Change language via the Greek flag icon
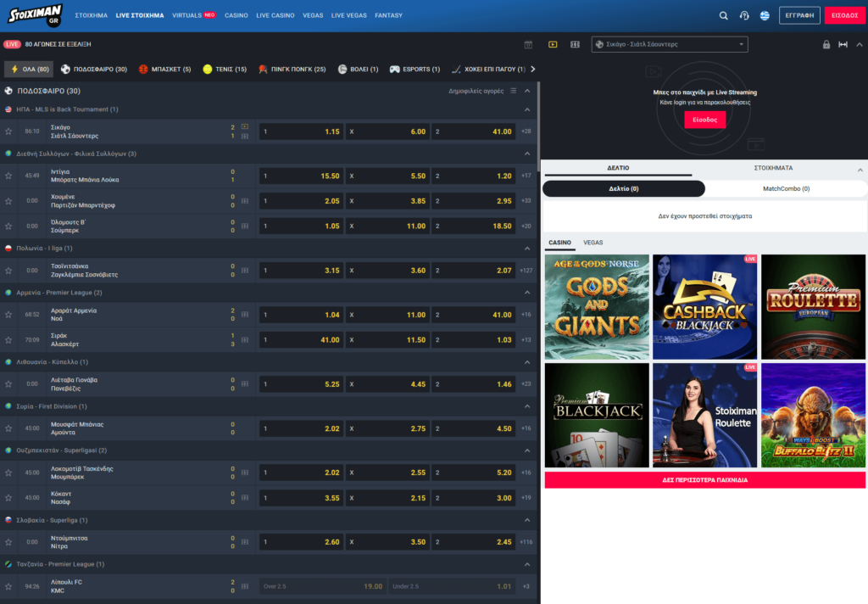 (x=765, y=15)
